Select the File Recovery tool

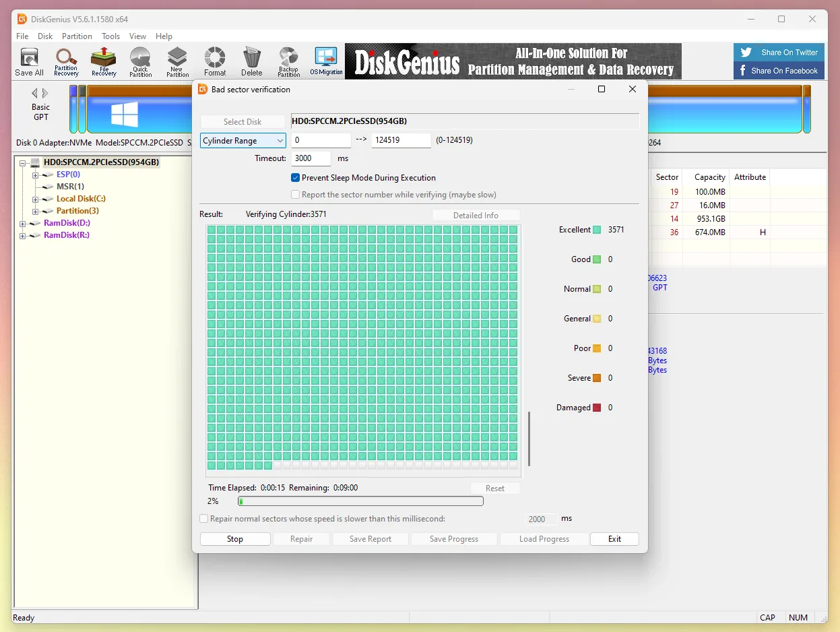[x=103, y=61]
